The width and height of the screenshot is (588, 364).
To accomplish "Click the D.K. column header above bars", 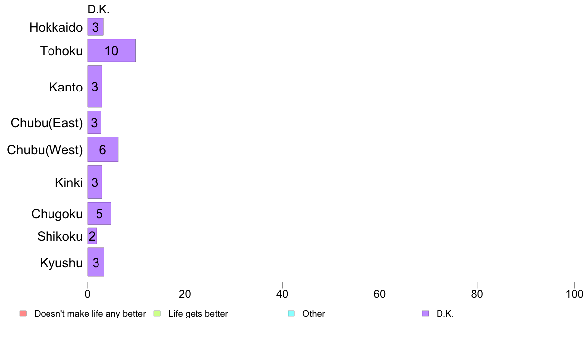I will click(98, 9).
